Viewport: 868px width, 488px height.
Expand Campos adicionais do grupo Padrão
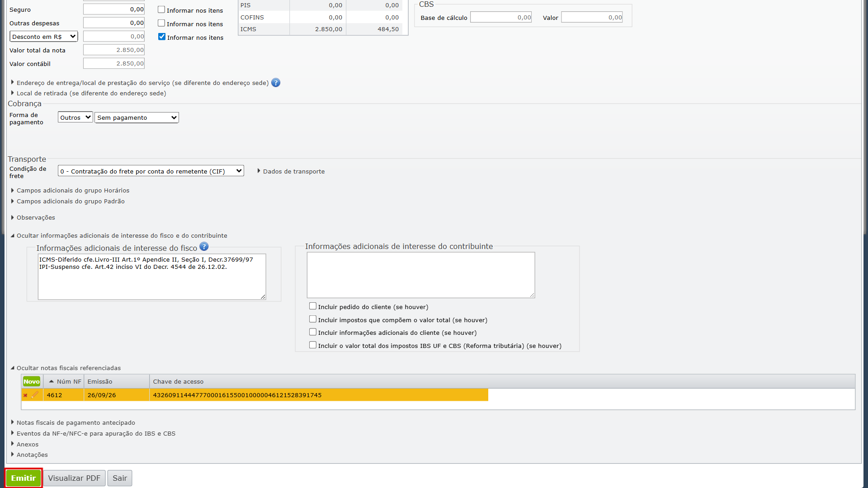[x=68, y=201]
